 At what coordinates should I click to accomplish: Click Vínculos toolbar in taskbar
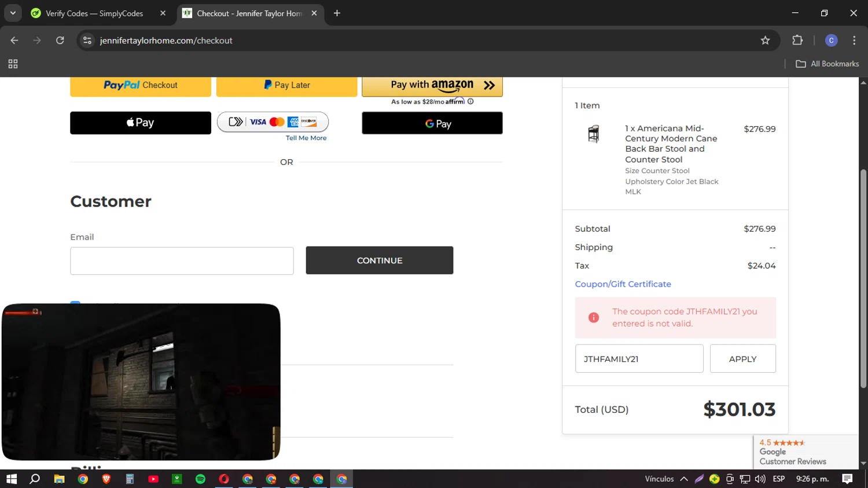659,479
